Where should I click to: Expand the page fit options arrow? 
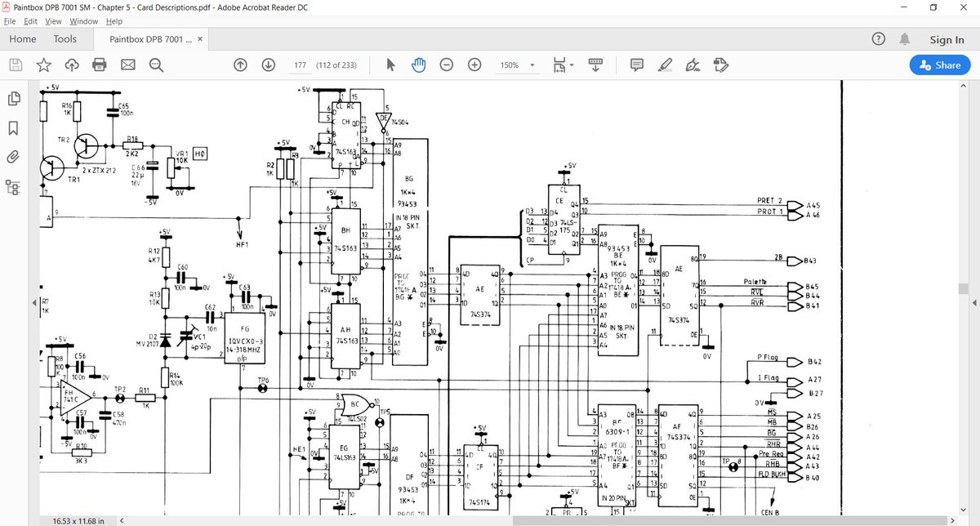pos(572,65)
